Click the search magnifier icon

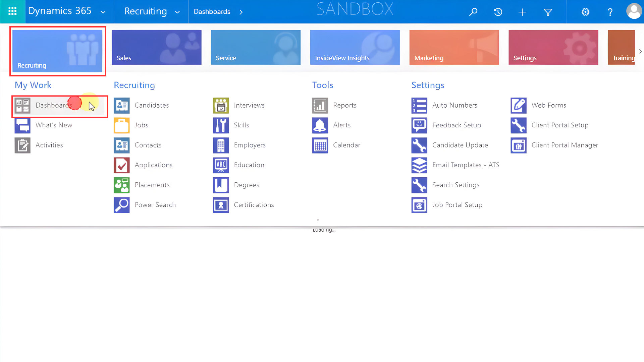pos(473,12)
